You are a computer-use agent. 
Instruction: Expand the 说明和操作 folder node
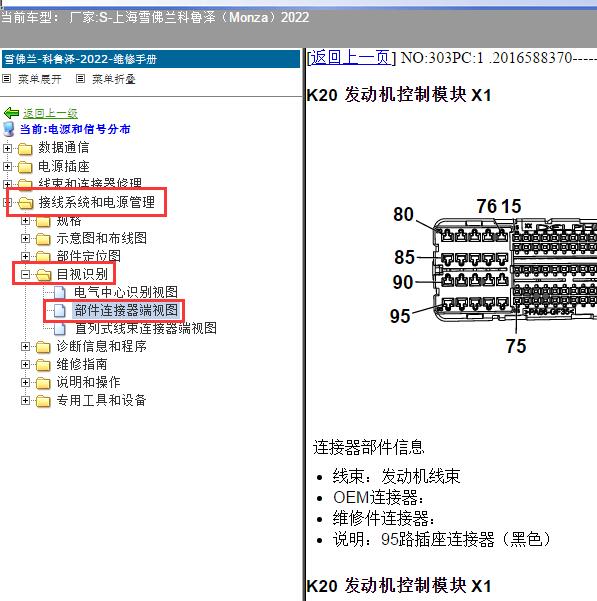(x=25, y=383)
